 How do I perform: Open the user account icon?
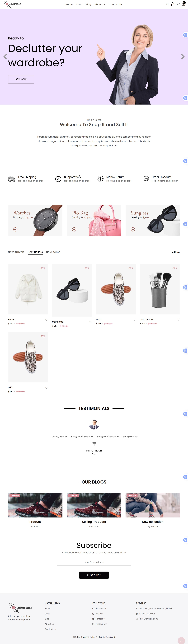(x=173, y=4)
